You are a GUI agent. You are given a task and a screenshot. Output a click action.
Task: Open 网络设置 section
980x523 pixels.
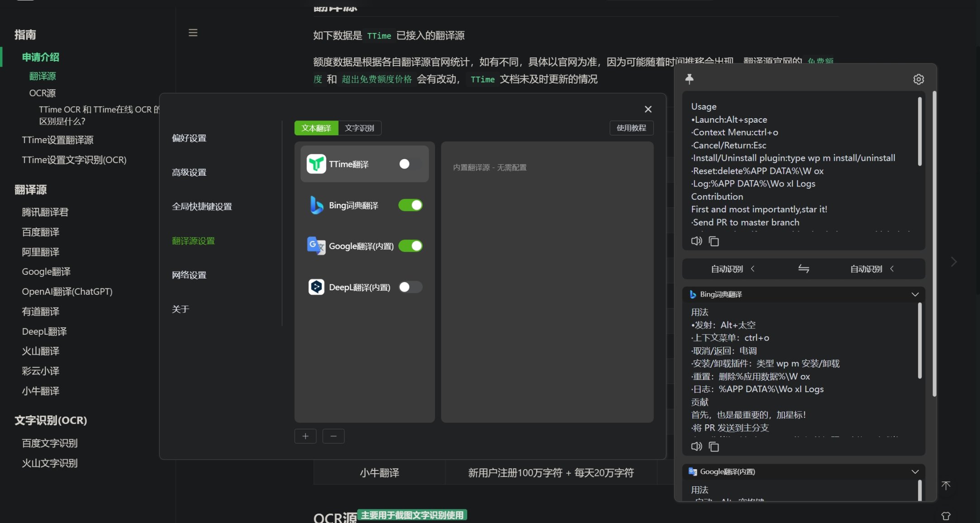[189, 275]
